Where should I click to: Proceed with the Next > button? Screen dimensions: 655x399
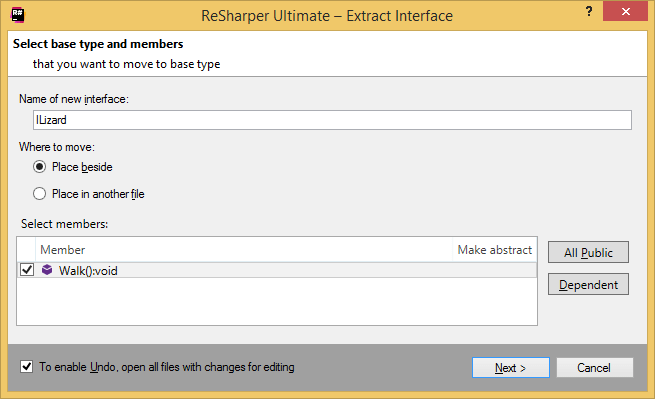[510, 368]
